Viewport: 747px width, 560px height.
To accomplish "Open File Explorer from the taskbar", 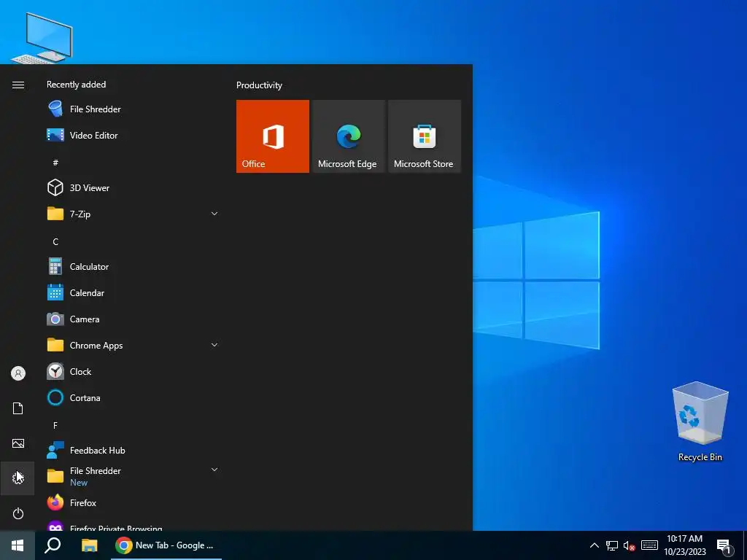I will [x=89, y=545].
